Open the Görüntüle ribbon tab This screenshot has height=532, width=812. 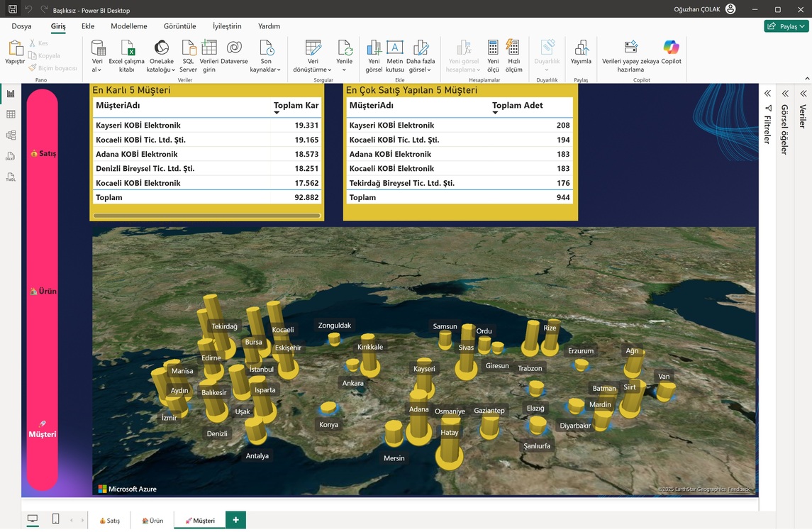pyautogui.click(x=179, y=26)
